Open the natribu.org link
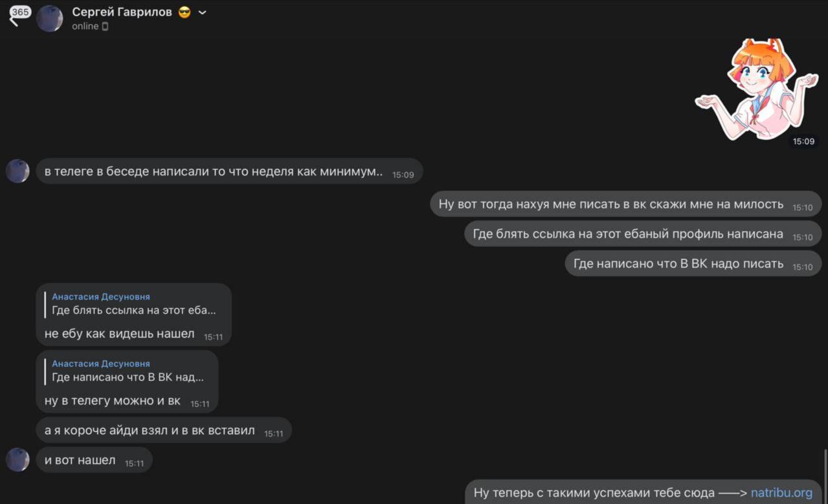Screen dimensions: 828x504 coord(781,493)
